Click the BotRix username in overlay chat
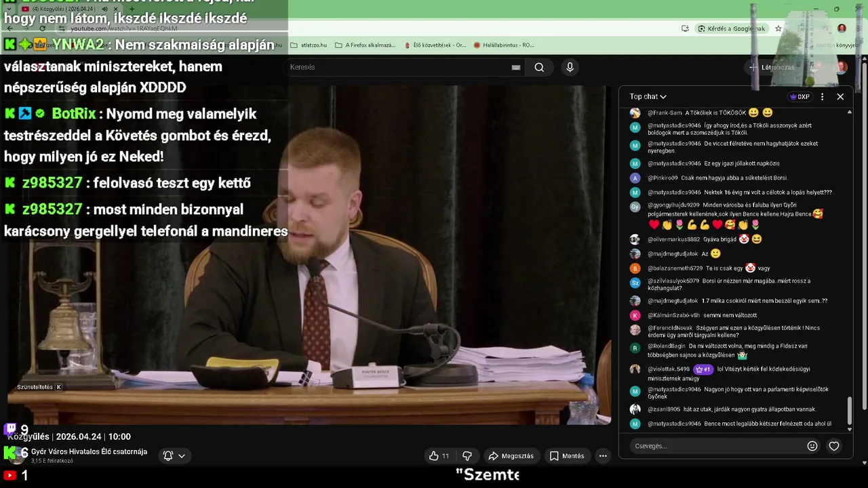Viewport: 868px width, 488px height. [74, 114]
